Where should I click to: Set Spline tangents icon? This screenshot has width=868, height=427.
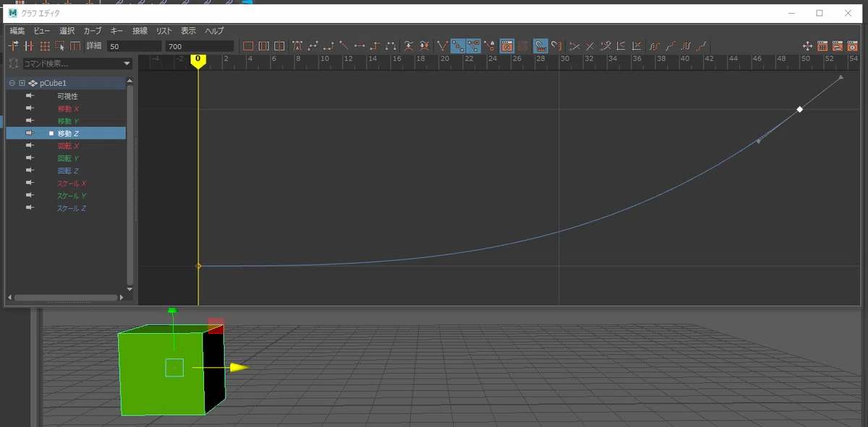(312, 46)
